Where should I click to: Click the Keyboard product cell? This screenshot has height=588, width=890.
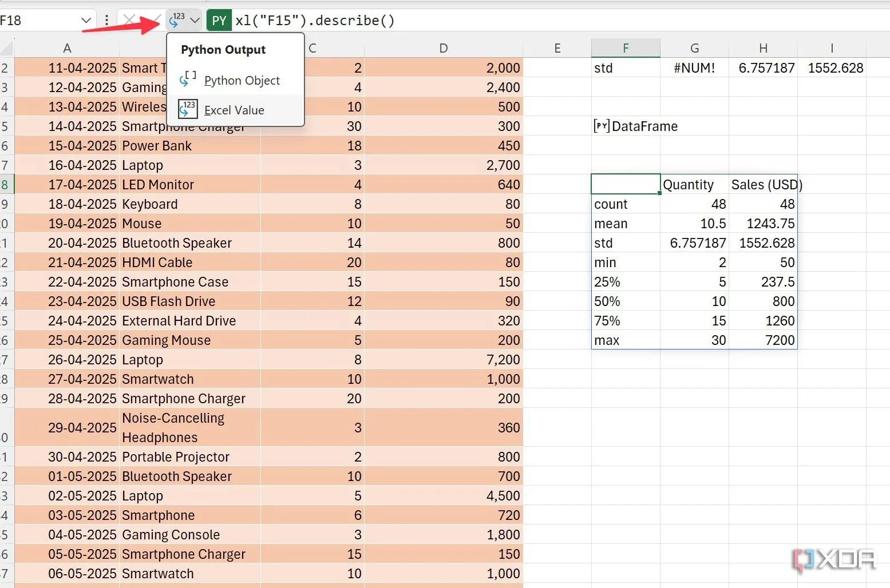pyautogui.click(x=190, y=204)
